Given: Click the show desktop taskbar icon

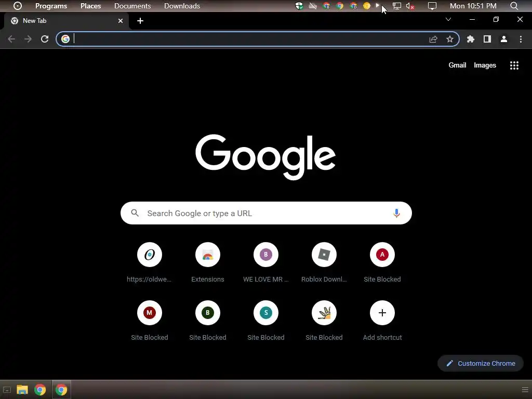Looking at the screenshot, I should click(7, 390).
